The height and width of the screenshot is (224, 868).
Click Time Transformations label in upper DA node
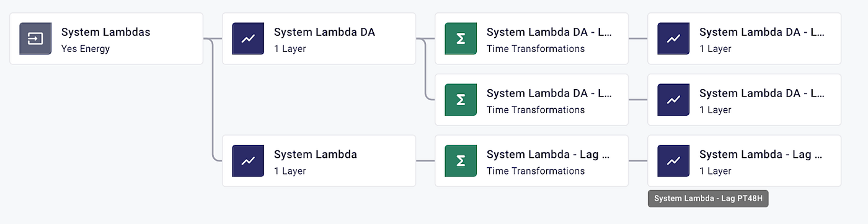pyautogui.click(x=536, y=49)
